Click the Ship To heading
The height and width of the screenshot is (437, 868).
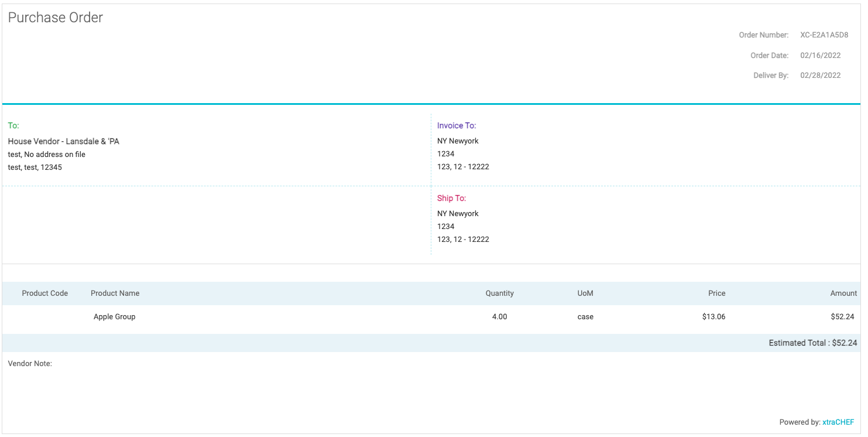point(451,199)
